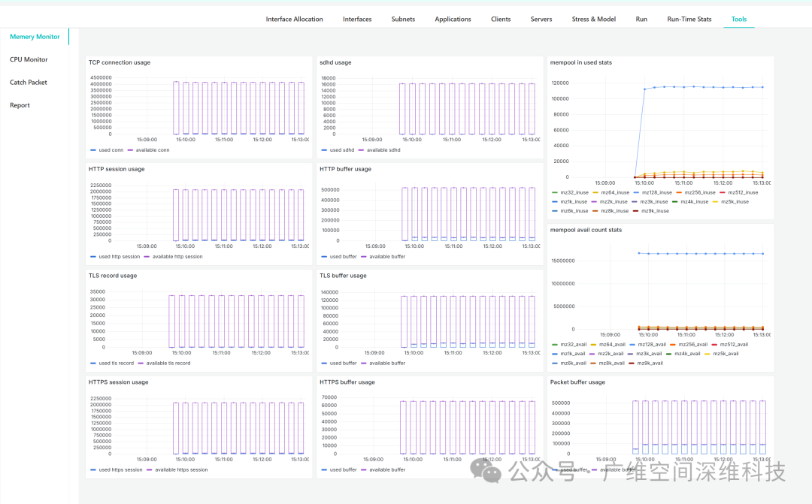The height and width of the screenshot is (504, 812).
Task: Toggle the mz1k_inuse legend series
Action: tap(570, 202)
